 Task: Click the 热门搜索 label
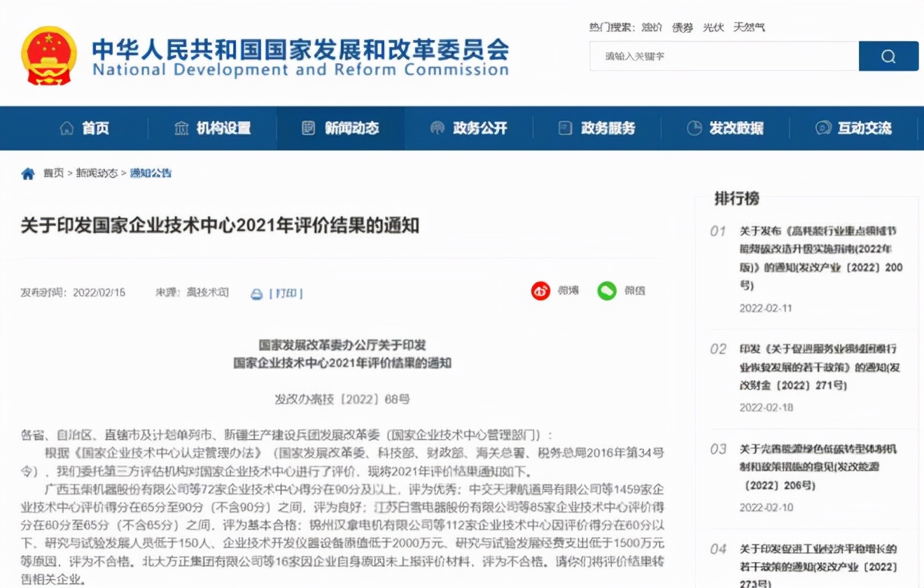[x=612, y=27]
